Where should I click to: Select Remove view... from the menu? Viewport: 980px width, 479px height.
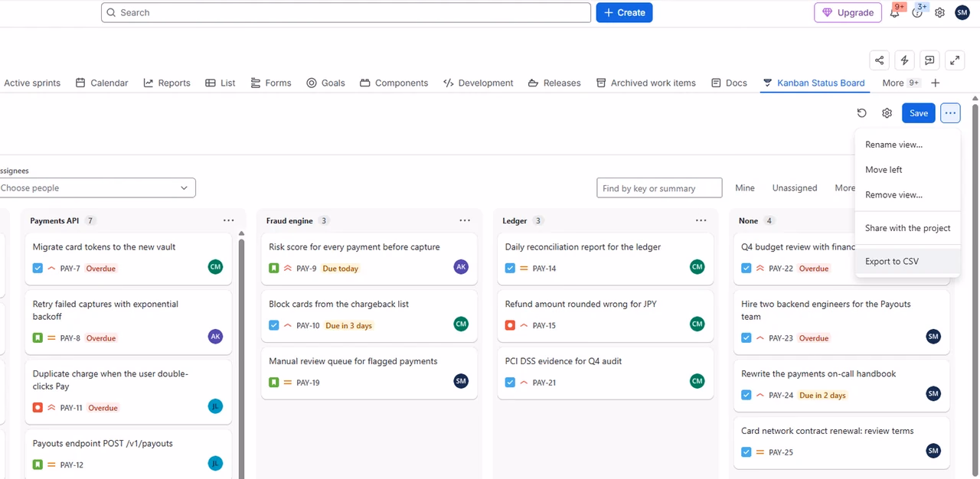click(907, 195)
